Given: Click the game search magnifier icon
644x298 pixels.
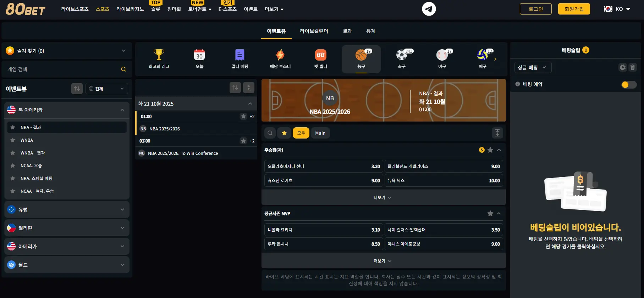Looking at the screenshot, I should (x=123, y=69).
